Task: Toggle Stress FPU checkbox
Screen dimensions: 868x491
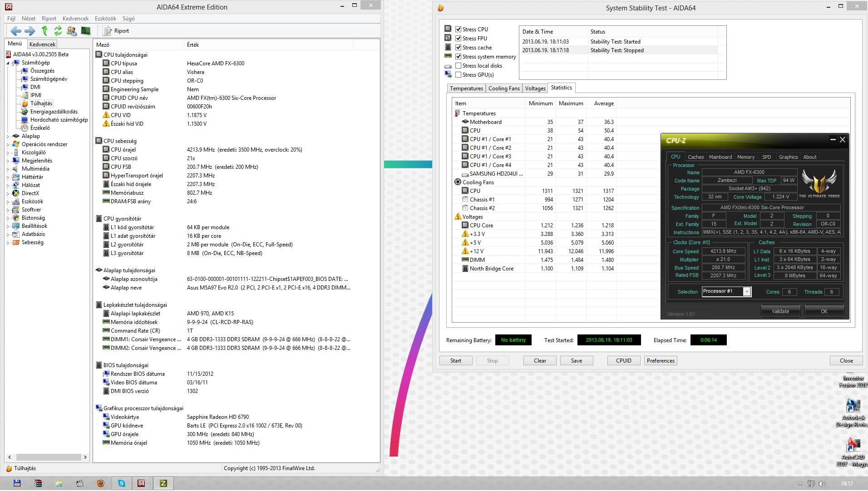Action: [x=459, y=38]
